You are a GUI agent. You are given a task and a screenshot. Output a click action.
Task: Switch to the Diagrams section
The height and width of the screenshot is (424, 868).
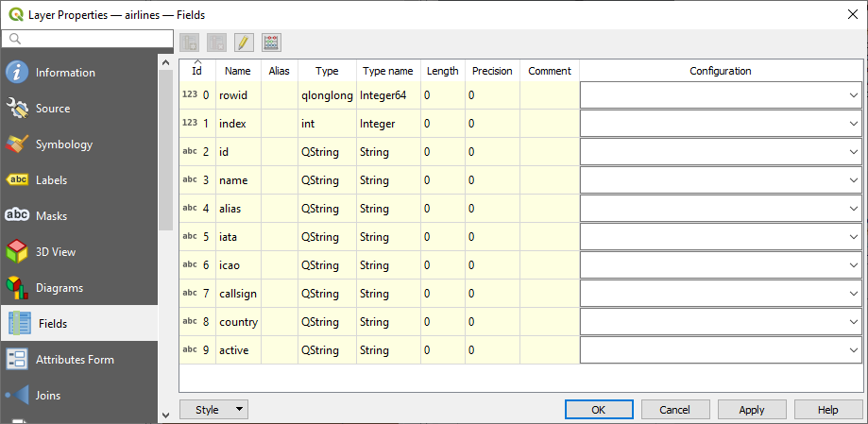click(60, 288)
